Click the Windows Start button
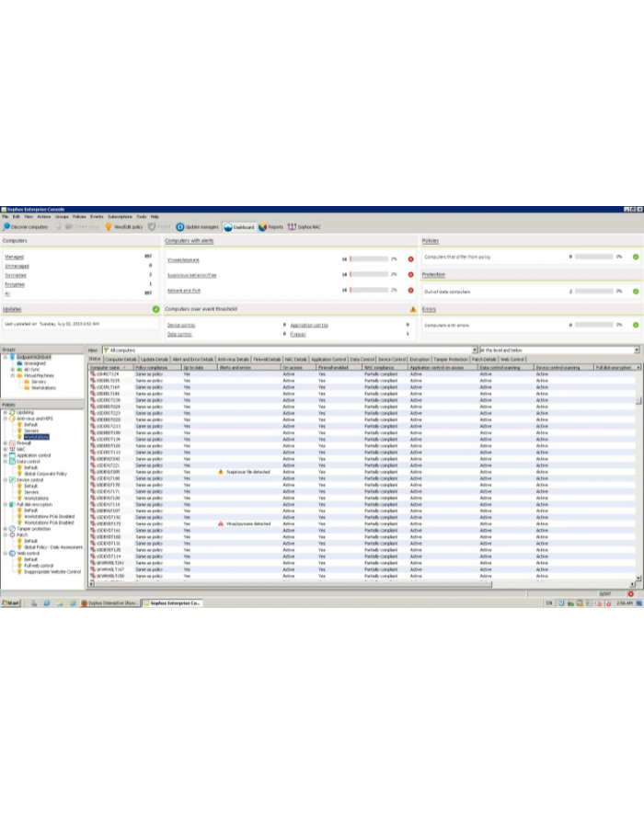Screen dimensions: 644x815 pos(11,603)
